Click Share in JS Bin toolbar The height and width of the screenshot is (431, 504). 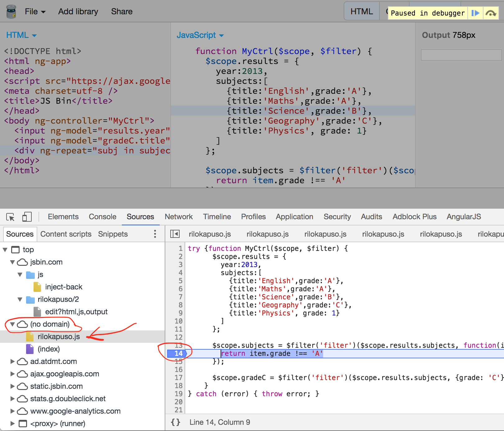coord(122,11)
